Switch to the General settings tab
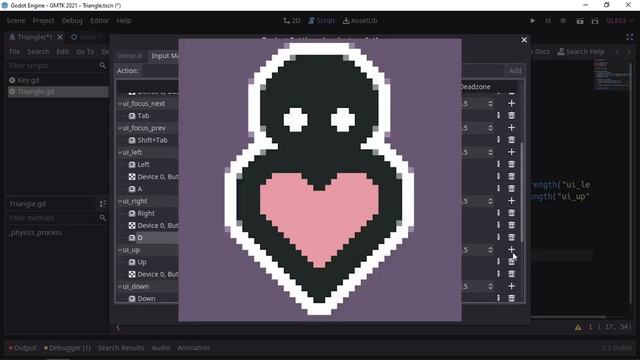 (x=130, y=56)
